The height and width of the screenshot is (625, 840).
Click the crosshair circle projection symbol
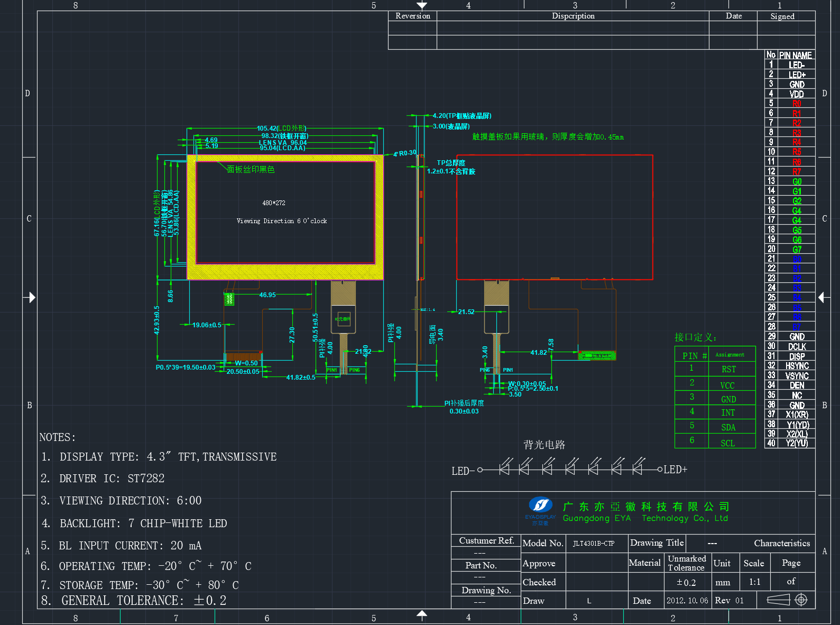click(801, 600)
